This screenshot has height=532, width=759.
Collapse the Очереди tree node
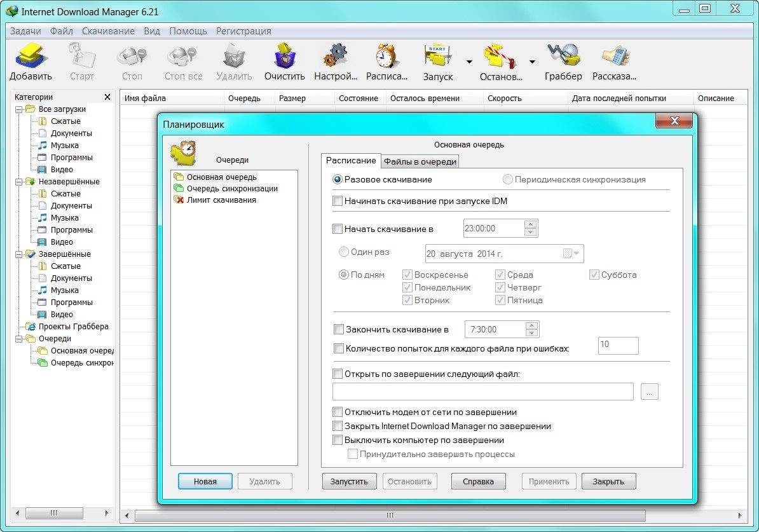coord(18,339)
